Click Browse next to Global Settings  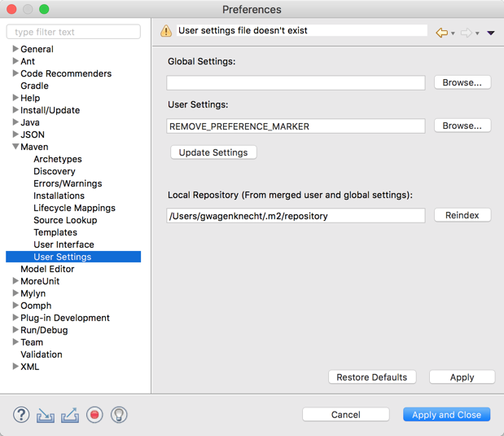click(462, 82)
